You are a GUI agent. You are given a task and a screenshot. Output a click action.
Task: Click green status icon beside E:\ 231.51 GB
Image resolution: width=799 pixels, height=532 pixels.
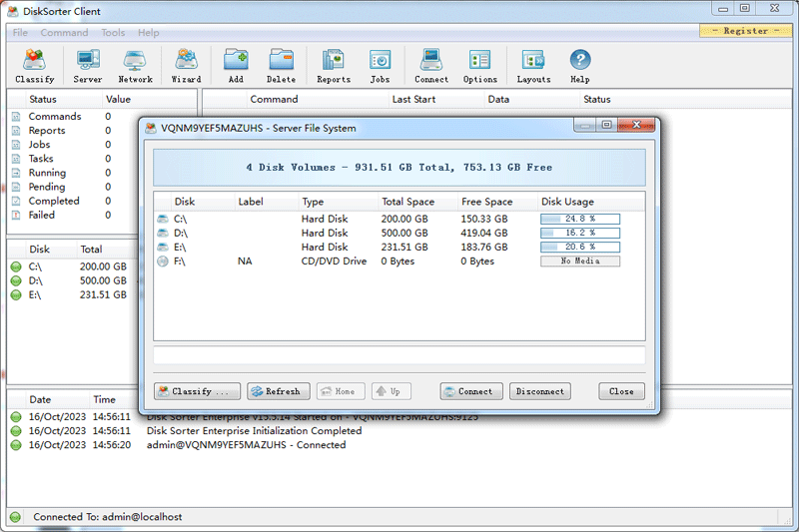pos(16,294)
